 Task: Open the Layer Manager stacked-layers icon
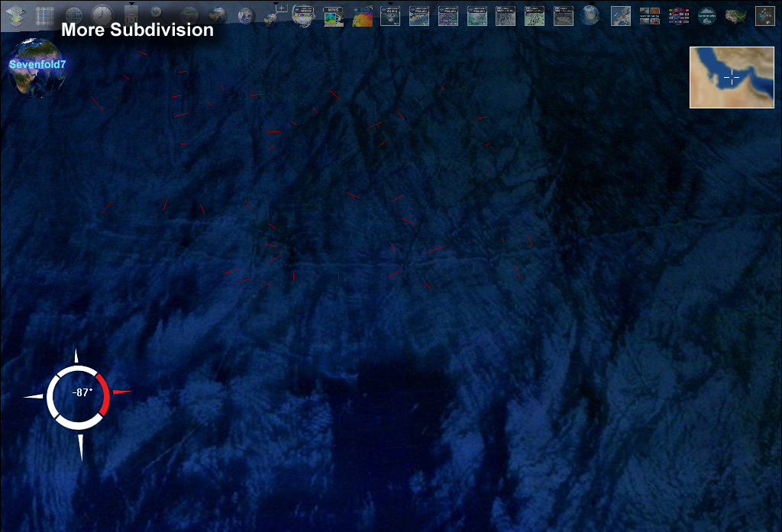tap(16, 16)
